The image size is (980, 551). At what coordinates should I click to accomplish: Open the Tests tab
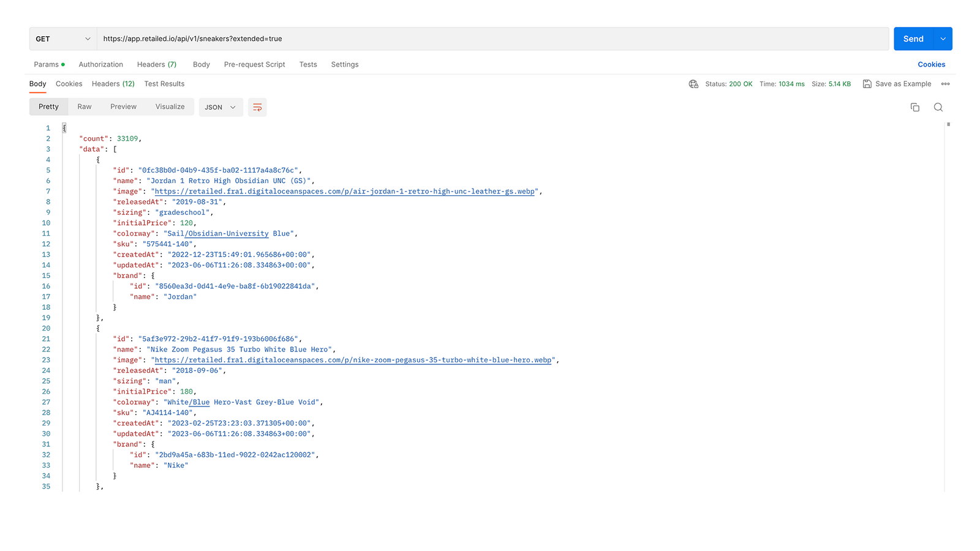tap(308, 64)
